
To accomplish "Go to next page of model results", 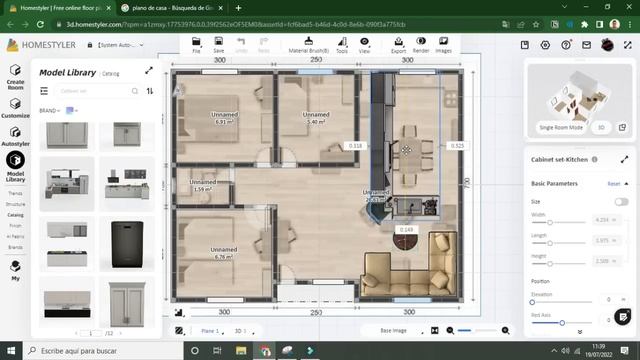I will click(120, 333).
